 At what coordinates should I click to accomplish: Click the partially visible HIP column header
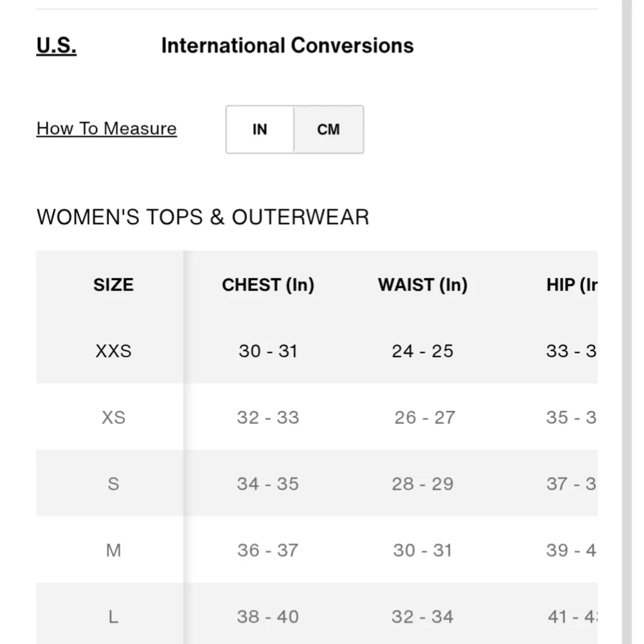click(x=572, y=285)
